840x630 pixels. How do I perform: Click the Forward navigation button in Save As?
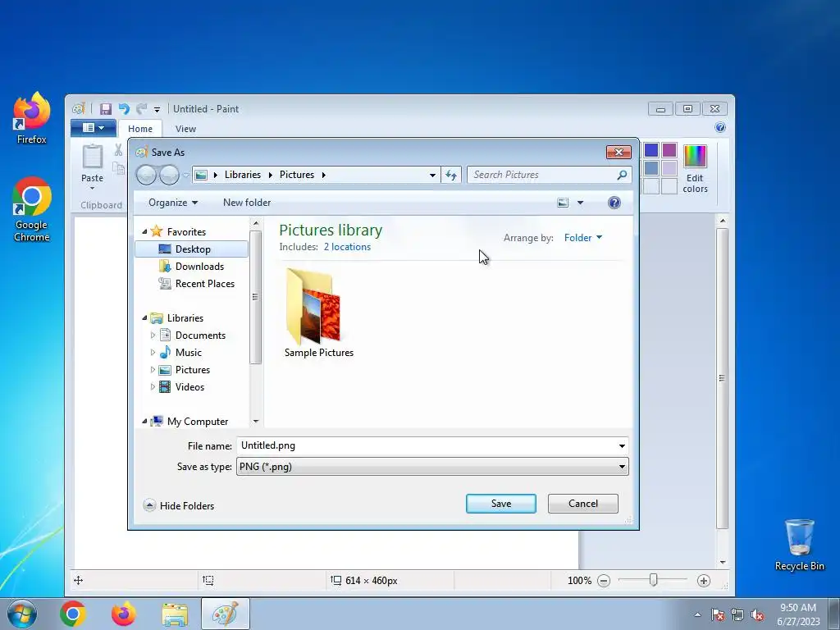[x=169, y=175]
